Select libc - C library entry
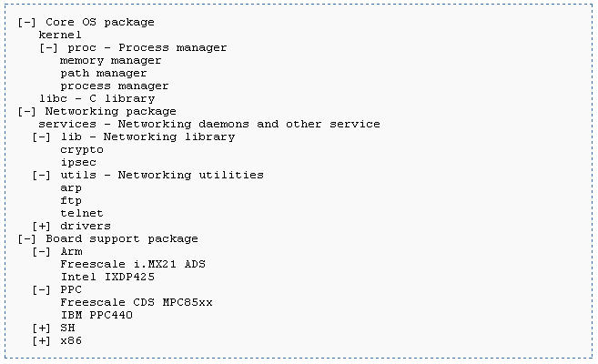This screenshot has width=598, height=364. click(96, 98)
